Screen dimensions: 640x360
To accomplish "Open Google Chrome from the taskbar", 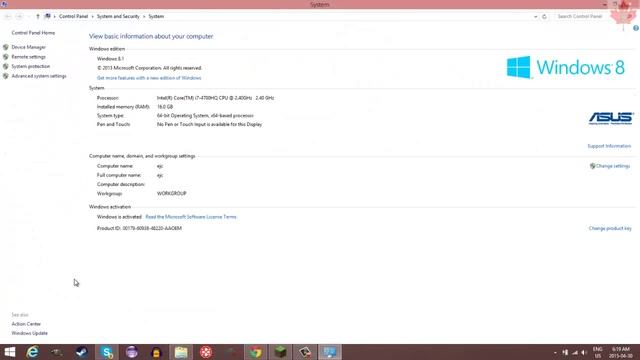I will pos(256,352).
